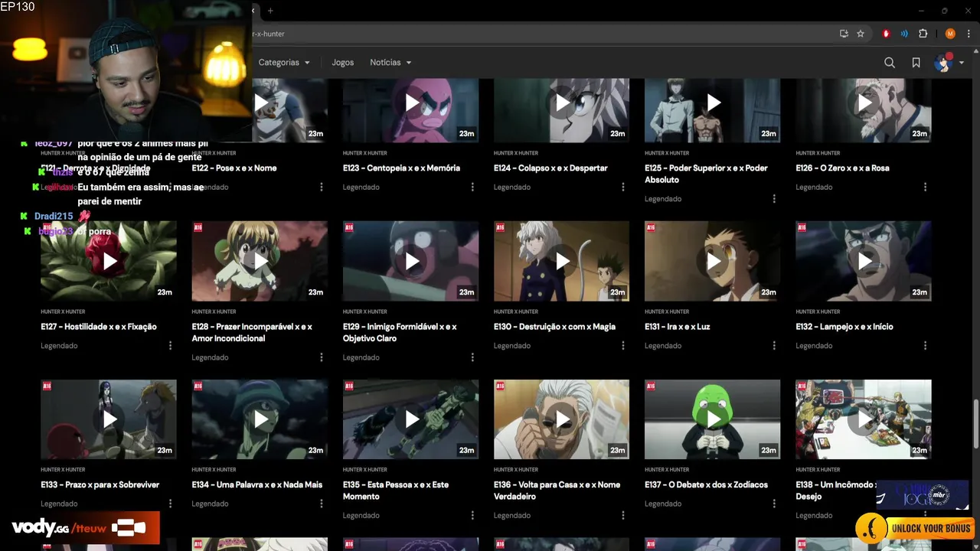980x551 pixels.
Task: Open the watchlist bookmark icon
Action: (x=916, y=63)
